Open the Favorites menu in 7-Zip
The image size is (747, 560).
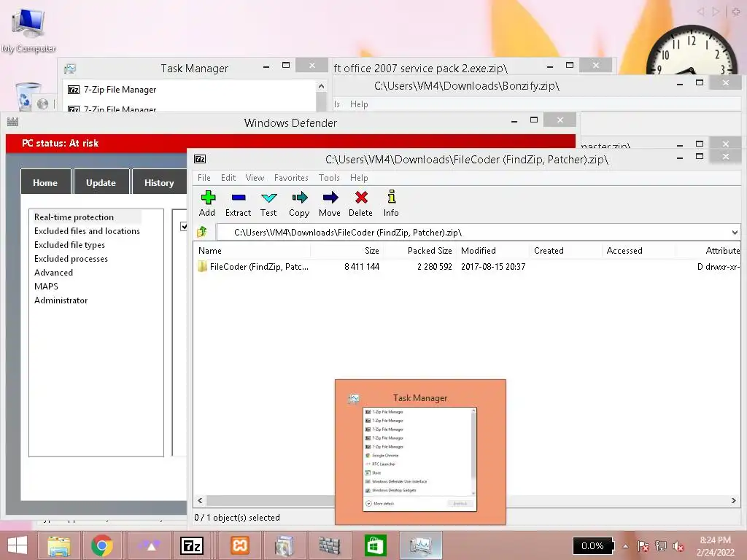click(291, 178)
